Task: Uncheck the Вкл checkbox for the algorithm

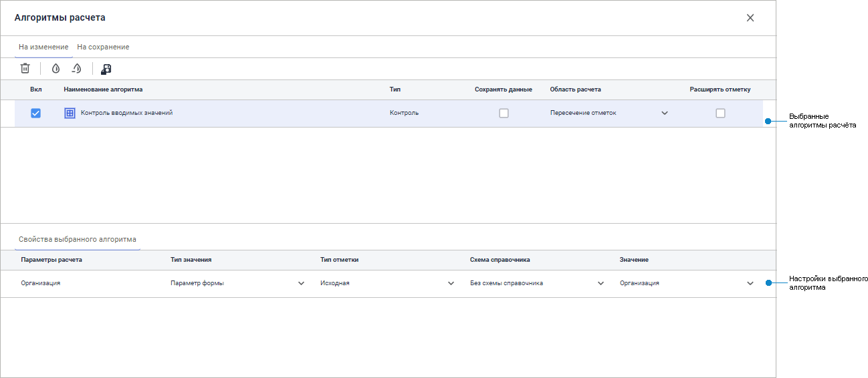Action: [36, 114]
